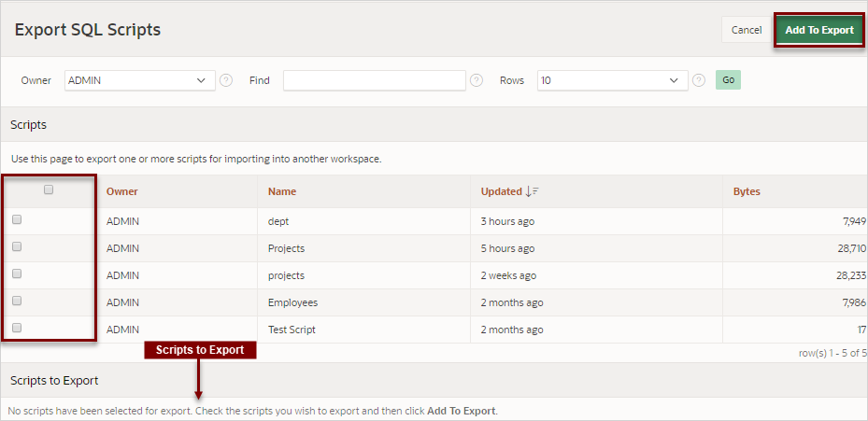Click the Go button

(728, 80)
